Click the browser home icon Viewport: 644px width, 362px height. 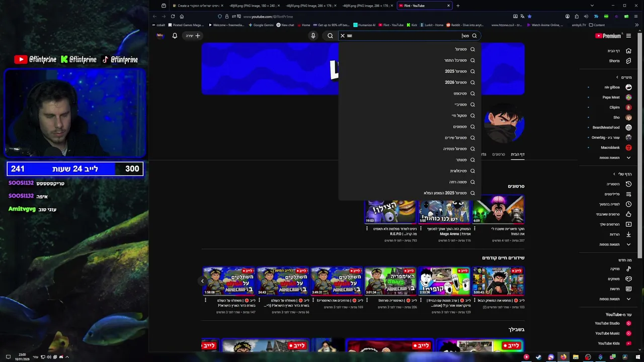click(182, 16)
